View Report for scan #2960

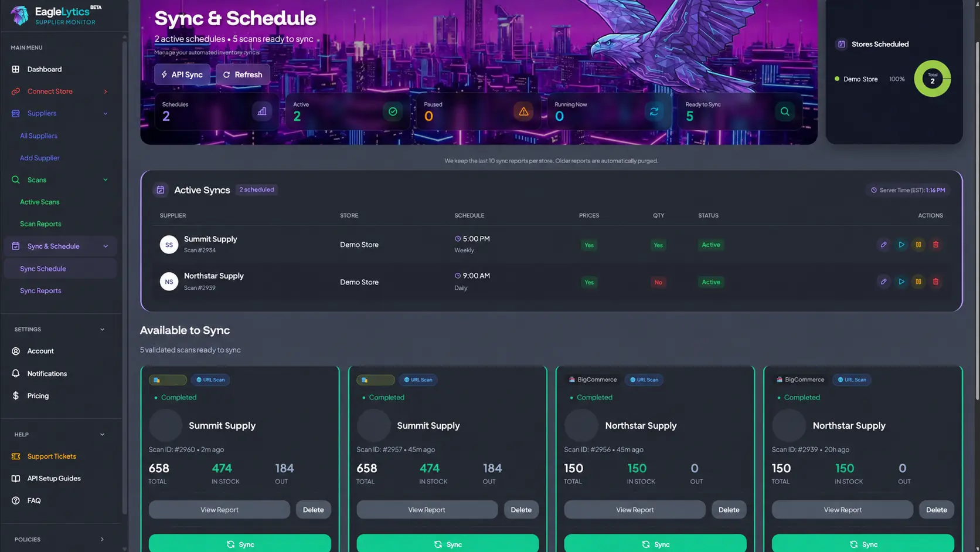click(x=219, y=510)
